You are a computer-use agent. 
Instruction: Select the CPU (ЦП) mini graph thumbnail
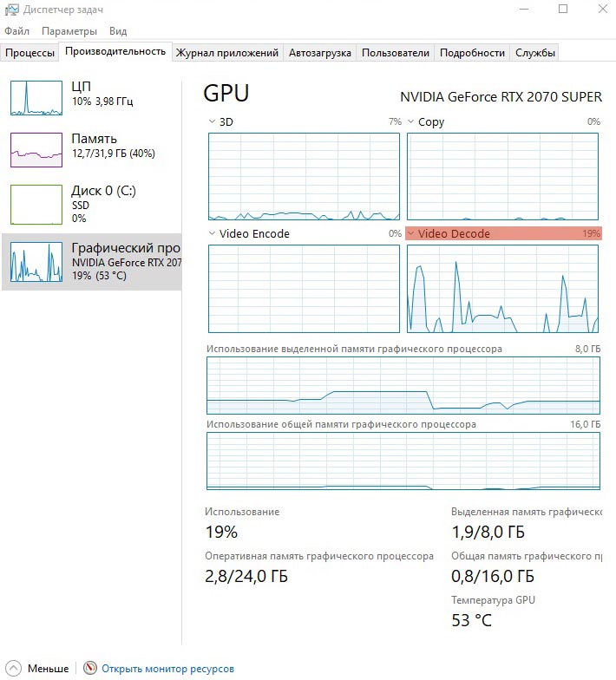[36, 97]
